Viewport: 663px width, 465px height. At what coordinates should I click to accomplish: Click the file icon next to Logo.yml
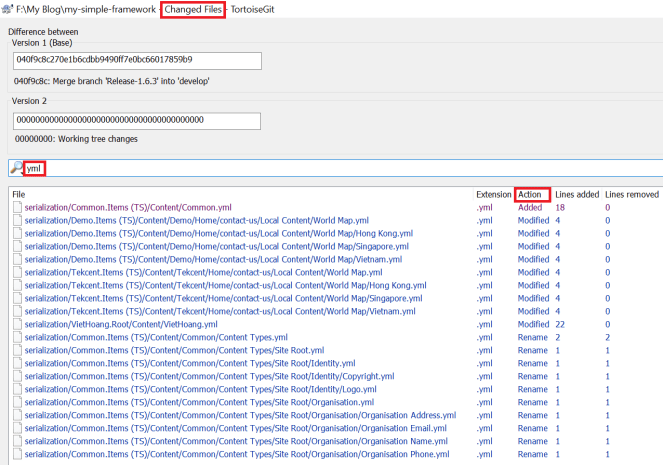click(17, 389)
